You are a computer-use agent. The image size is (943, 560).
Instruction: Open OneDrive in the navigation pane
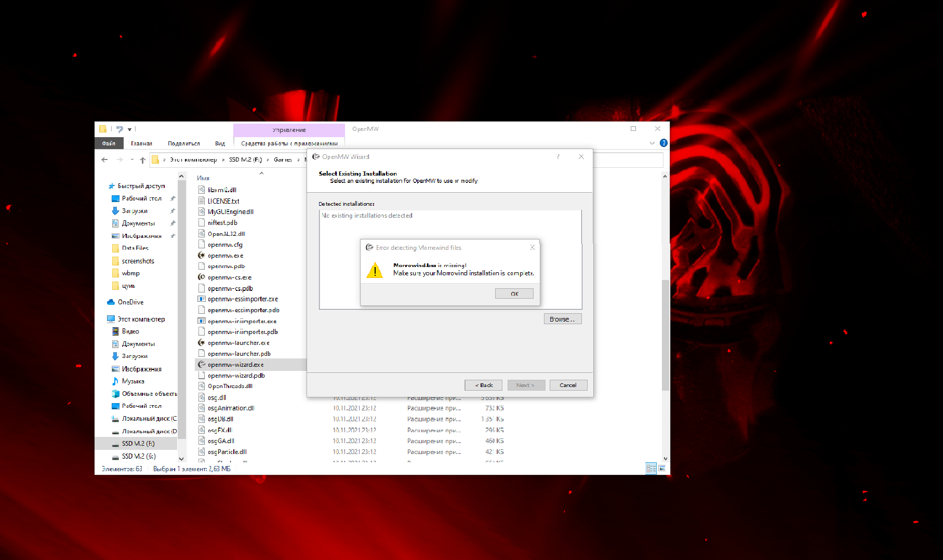click(x=130, y=302)
